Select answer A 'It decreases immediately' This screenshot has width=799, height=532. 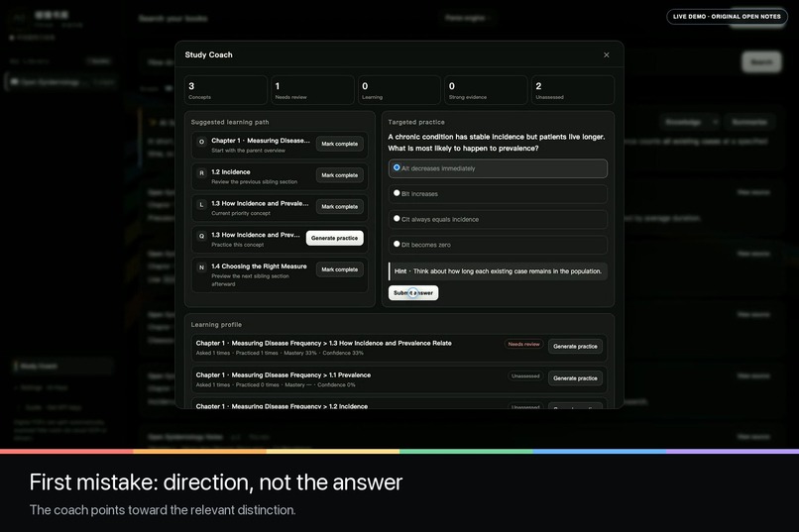(498, 168)
